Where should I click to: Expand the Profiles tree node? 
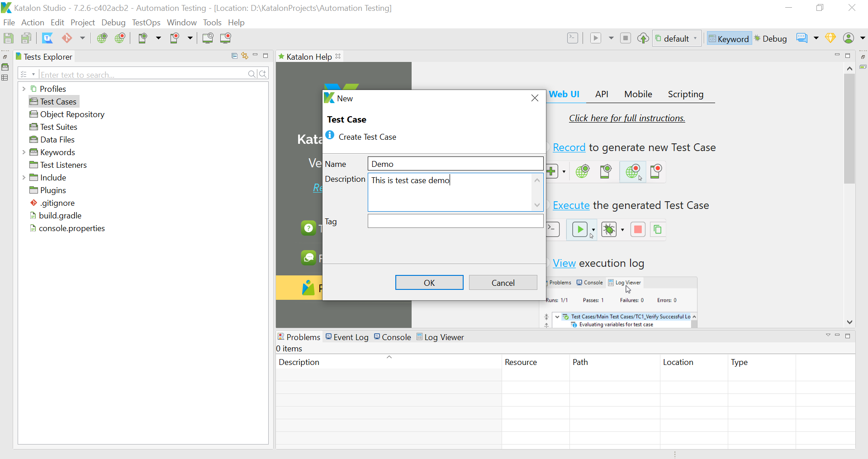pos(24,89)
